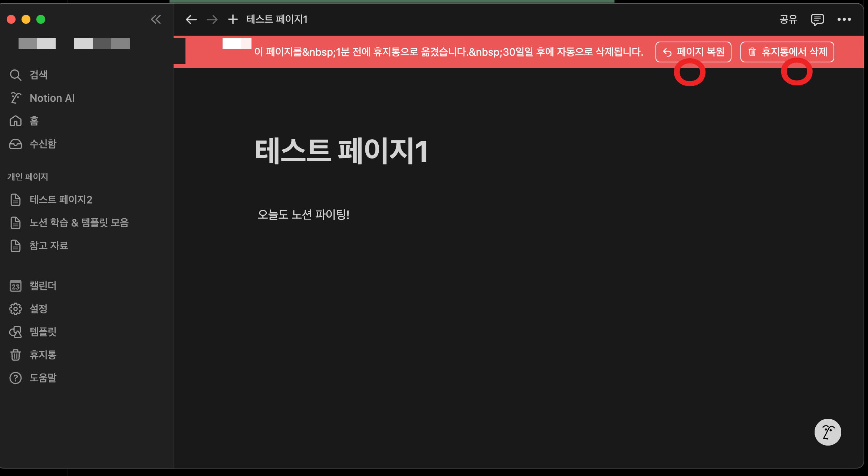Open Notion AI from sidebar

click(52, 98)
